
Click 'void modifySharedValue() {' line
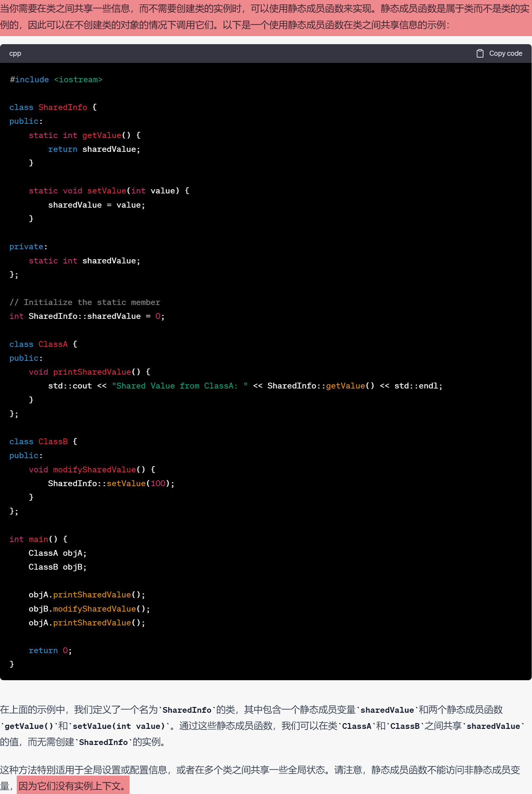[92, 470]
